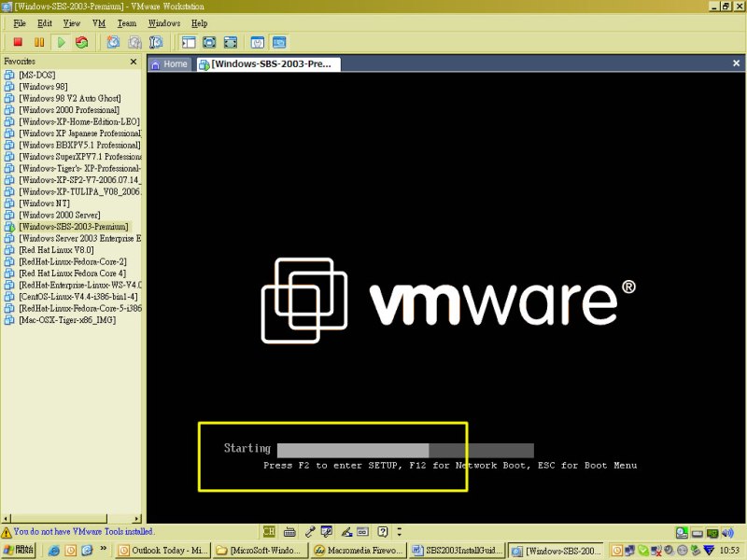Switch to [MicroSoft-Windo... folder taskbar button
This screenshot has width=747, height=560.
click(x=261, y=551)
